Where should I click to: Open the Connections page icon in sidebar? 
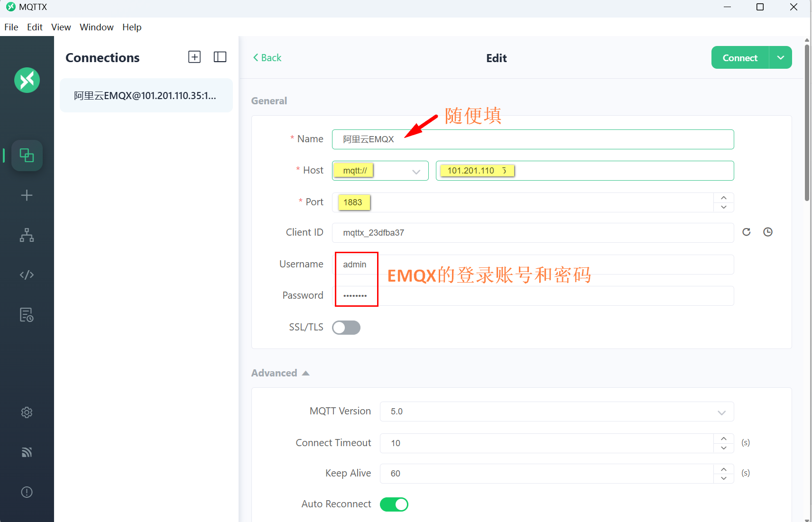pyautogui.click(x=27, y=155)
